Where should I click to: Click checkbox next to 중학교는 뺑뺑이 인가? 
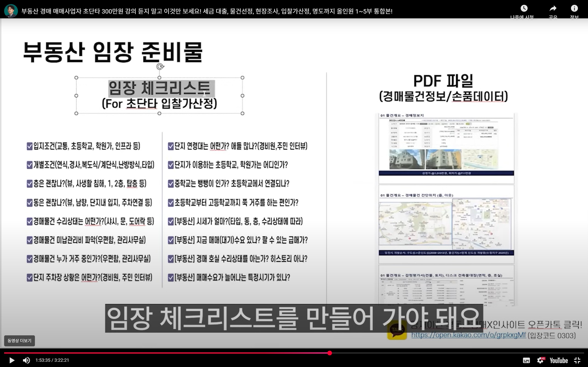point(171,183)
